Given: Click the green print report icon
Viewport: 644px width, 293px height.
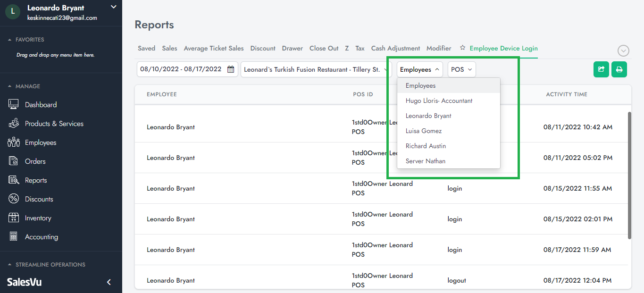Looking at the screenshot, I should pos(619,69).
